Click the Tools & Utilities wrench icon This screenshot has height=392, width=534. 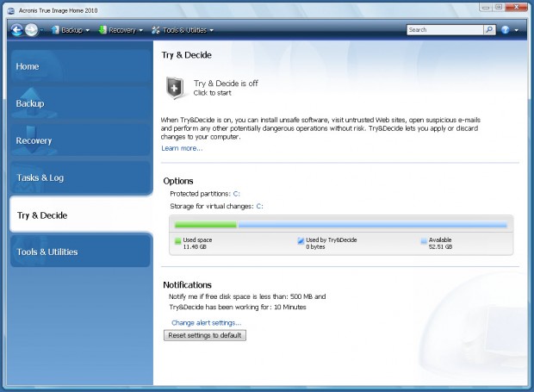click(156, 30)
